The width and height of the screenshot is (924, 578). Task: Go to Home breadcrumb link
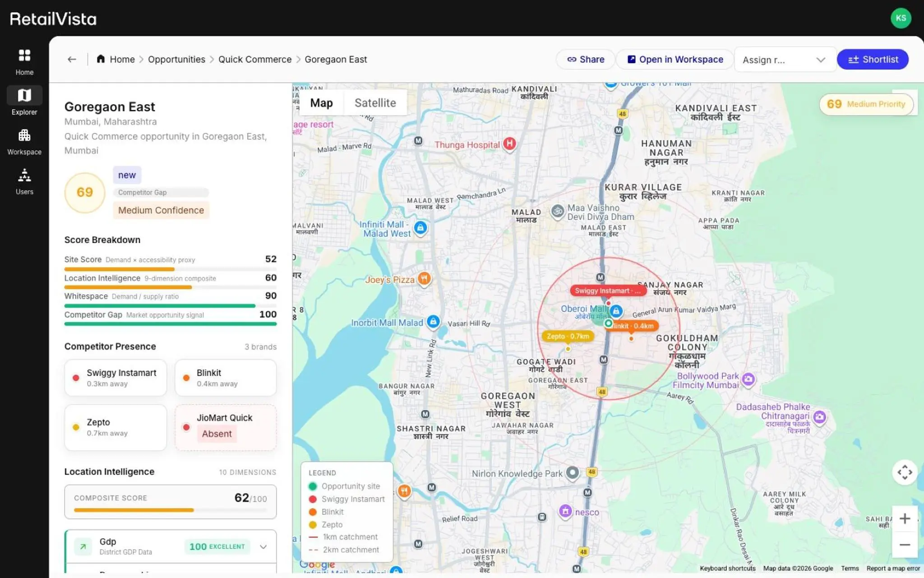(122, 59)
